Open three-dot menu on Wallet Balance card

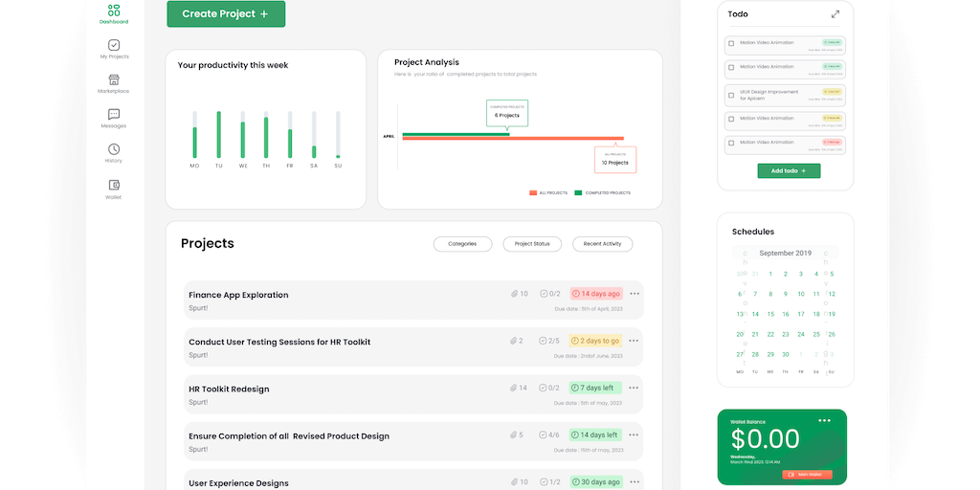[x=824, y=420]
